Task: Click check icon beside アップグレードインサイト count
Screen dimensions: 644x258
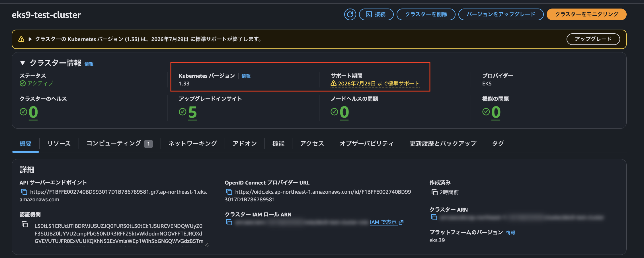Action: [182, 112]
